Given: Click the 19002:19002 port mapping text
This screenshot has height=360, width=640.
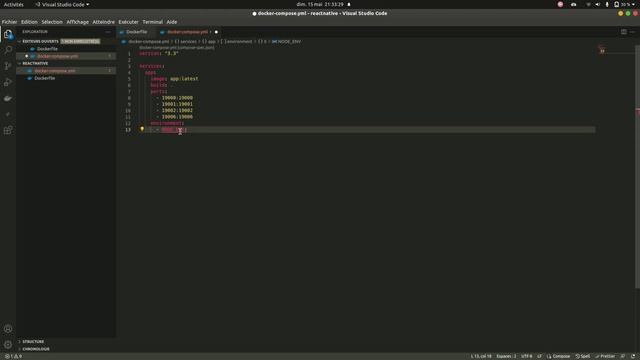Looking at the screenshot, I should [177, 111].
